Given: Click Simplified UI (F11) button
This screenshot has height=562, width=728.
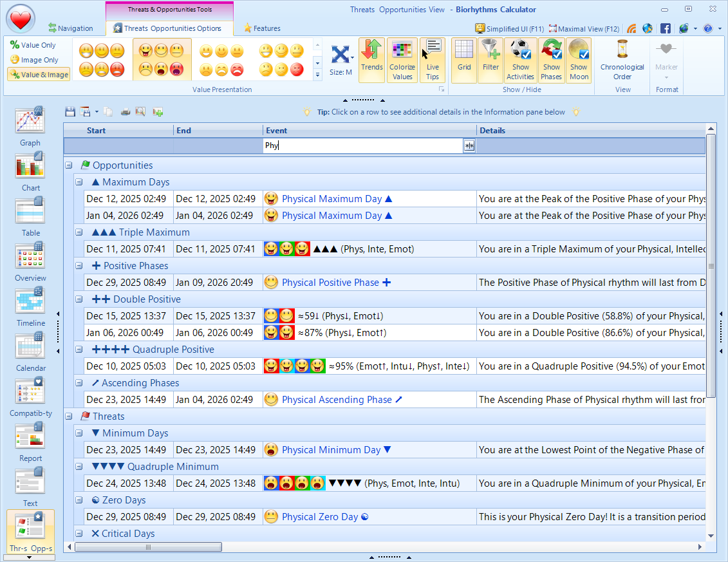Looking at the screenshot, I should 509,28.
